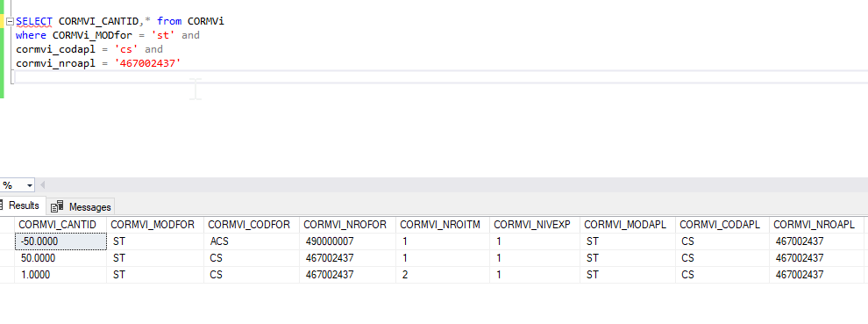
Task: Select the CORMVI_NROITM column header
Action: click(x=442, y=225)
